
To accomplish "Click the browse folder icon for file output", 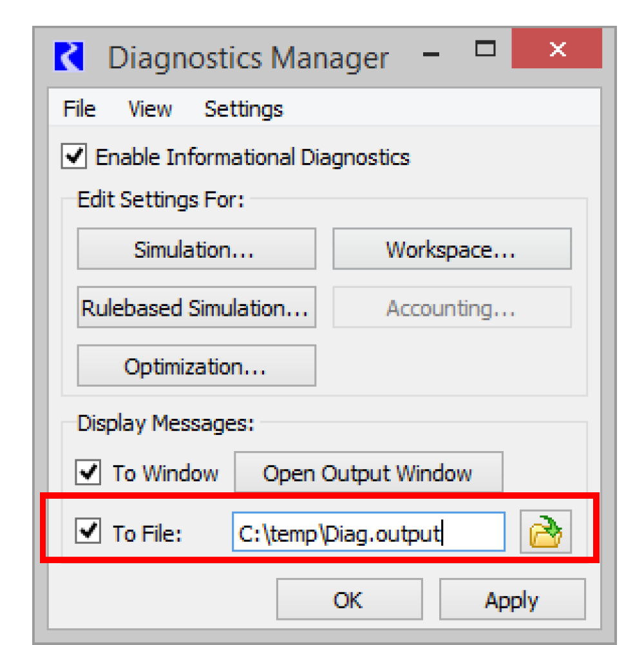I will [x=545, y=533].
